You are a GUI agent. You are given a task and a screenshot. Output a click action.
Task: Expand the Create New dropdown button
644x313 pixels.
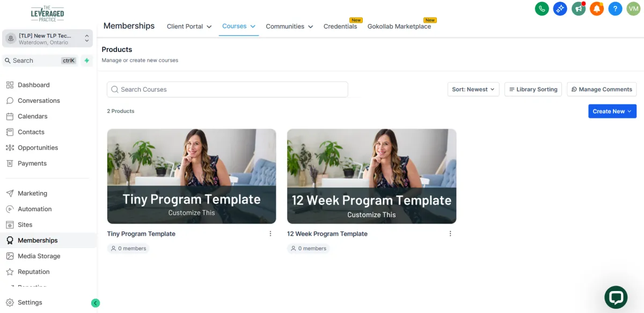tap(612, 111)
